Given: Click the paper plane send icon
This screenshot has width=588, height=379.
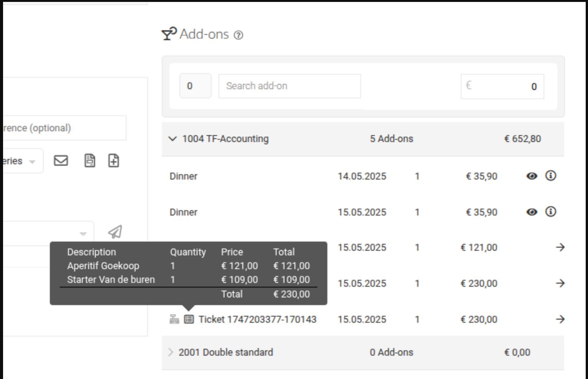Looking at the screenshot, I should point(115,232).
